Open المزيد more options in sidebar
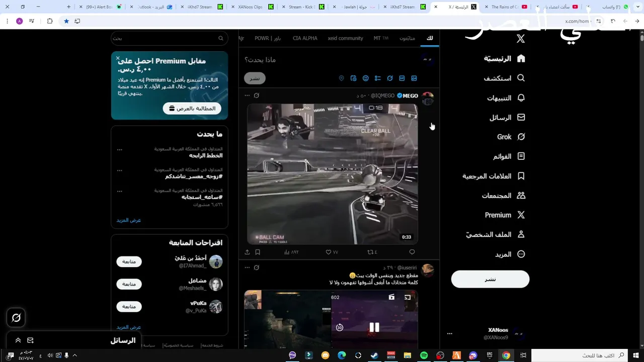Screen dimensions: 644x362 (510, 254)
